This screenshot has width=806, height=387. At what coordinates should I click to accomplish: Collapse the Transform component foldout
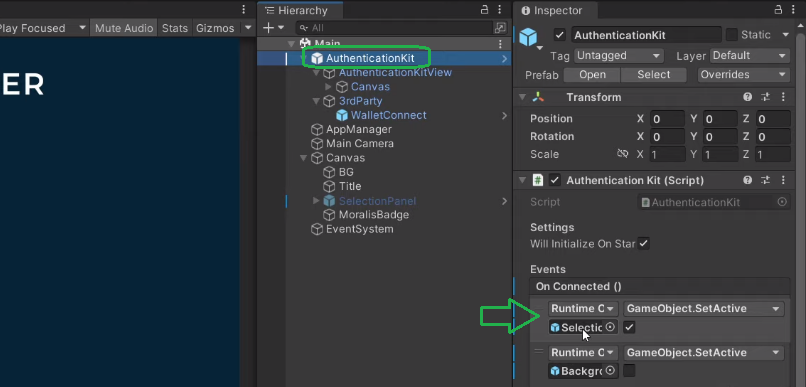[x=522, y=97]
